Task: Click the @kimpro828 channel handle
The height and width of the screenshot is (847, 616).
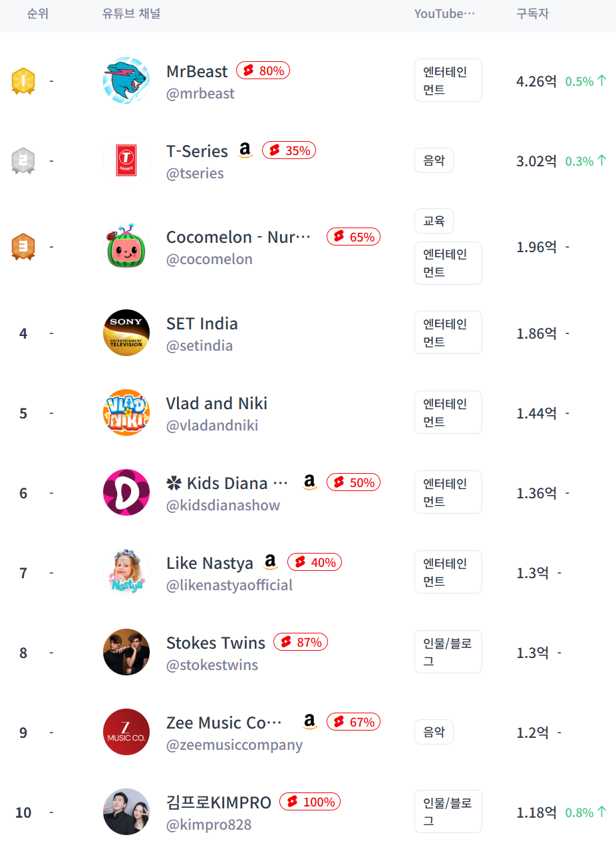Action: (209, 825)
